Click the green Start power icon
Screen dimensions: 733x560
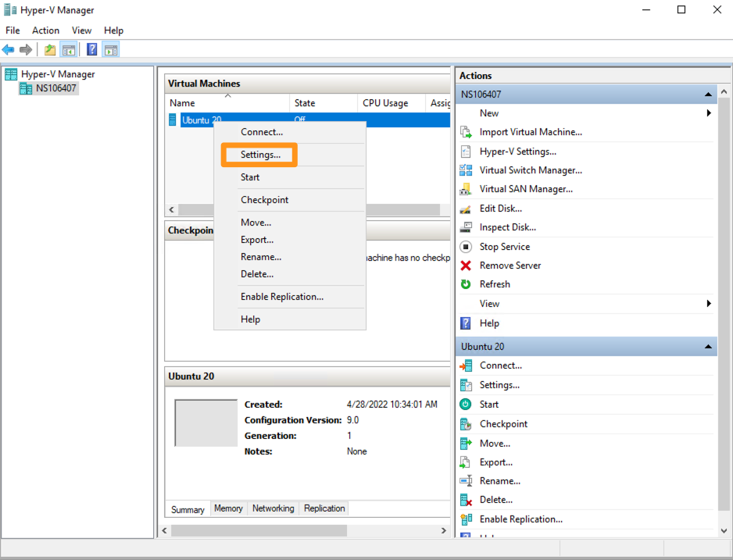tap(466, 405)
